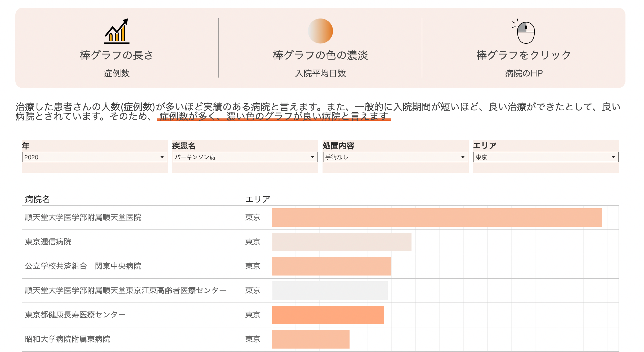Click the bar for 関東中央病院
The width and height of the screenshot is (644, 352).
tap(332, 266)
